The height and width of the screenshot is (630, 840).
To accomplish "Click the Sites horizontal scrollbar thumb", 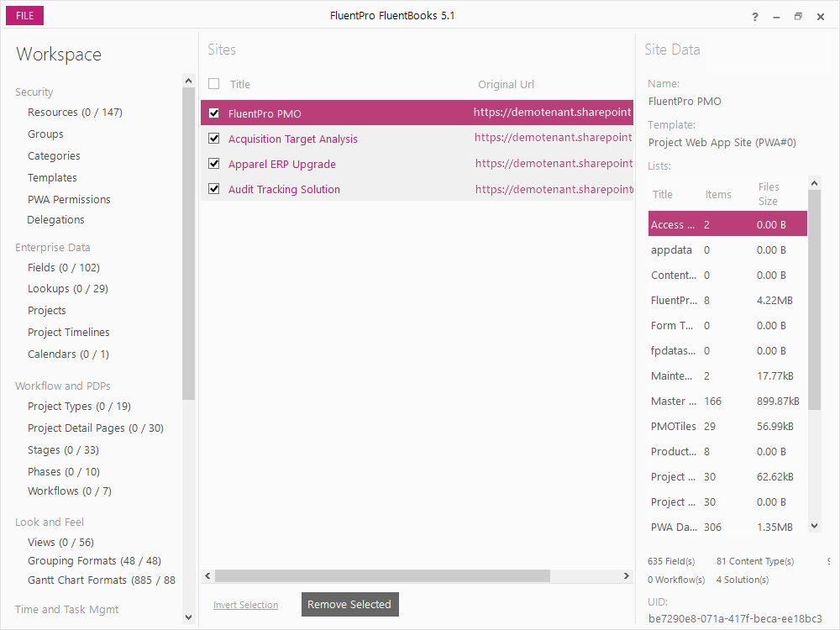I will (382, 576).
